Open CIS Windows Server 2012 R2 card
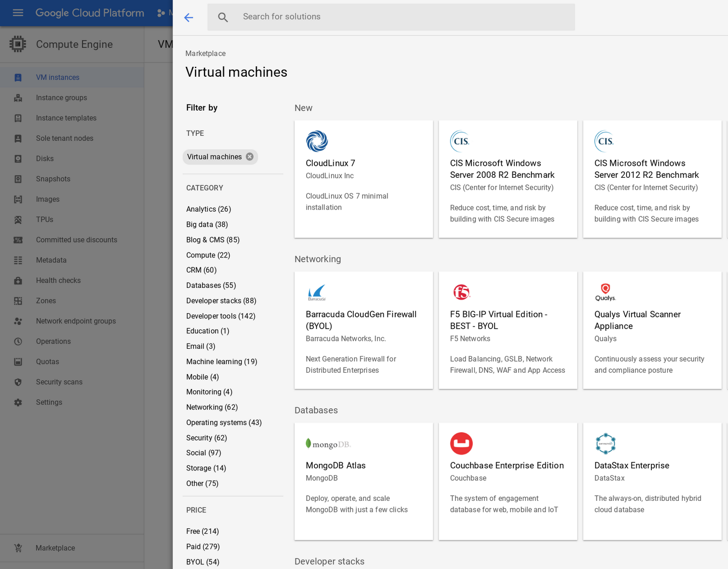The height and width of the screenshot is (569, 728). (x=652, y=179)
